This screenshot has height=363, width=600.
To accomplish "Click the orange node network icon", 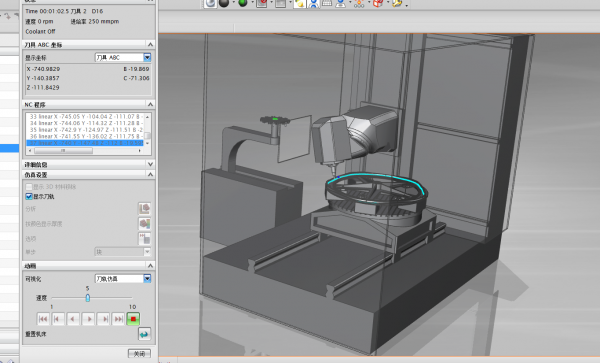I will click(x=359, y=3).
